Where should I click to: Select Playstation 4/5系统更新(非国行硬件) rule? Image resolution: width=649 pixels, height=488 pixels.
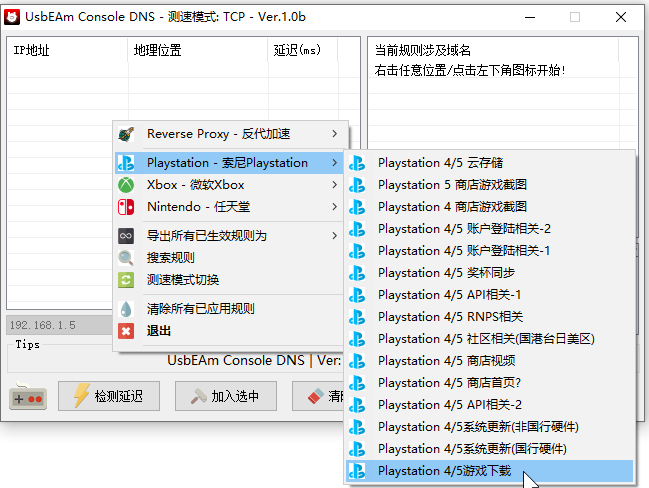point(490,427)
